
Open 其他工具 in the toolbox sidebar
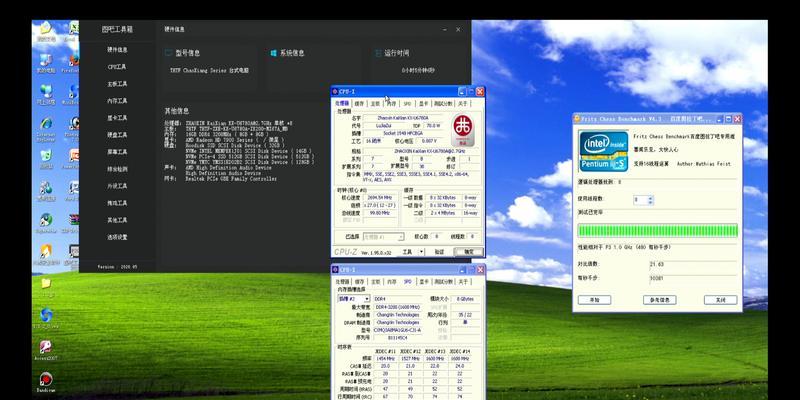[x=117, y=220]
